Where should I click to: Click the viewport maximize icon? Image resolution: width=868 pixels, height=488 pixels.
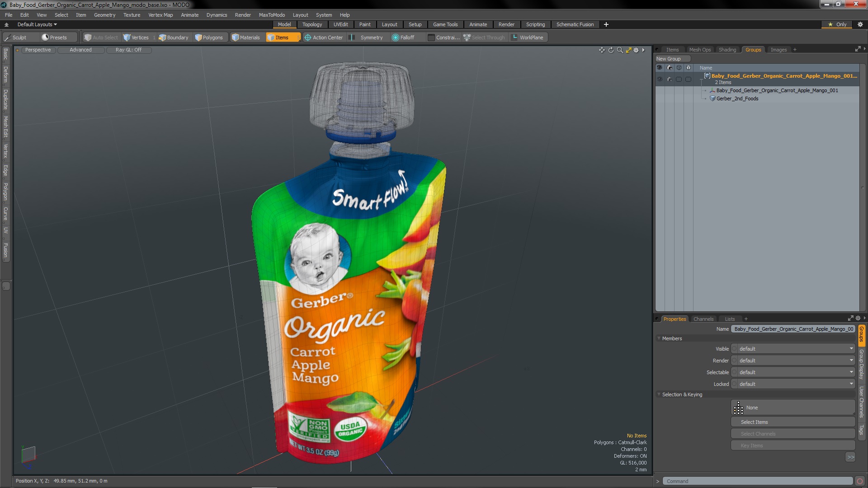coord(628,50)
